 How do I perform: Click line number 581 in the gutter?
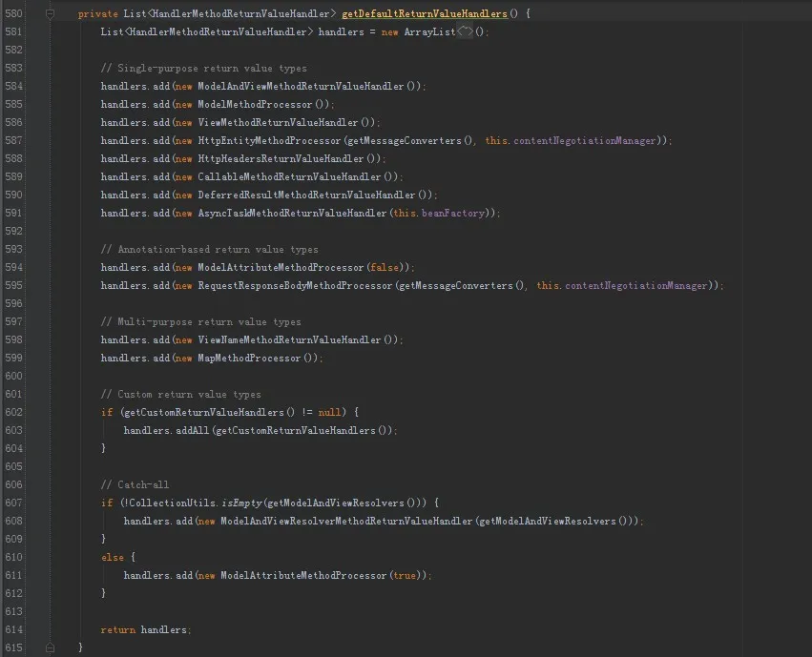(13, 32)
